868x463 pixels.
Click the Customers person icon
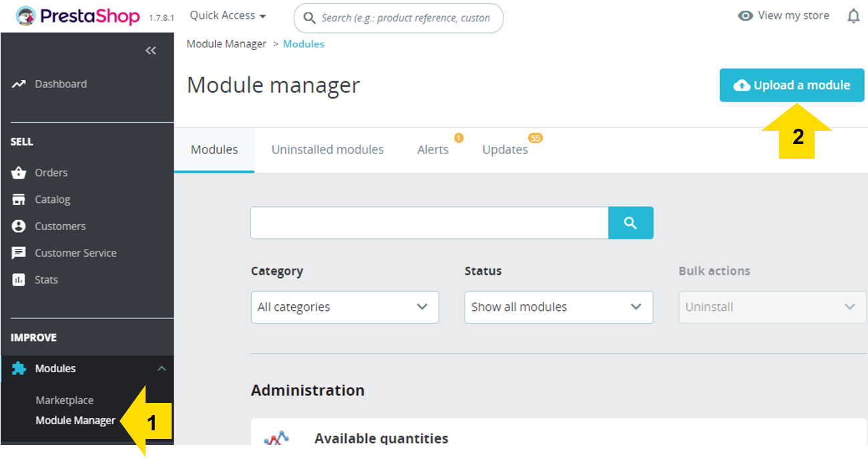click(x=19, y=226)
